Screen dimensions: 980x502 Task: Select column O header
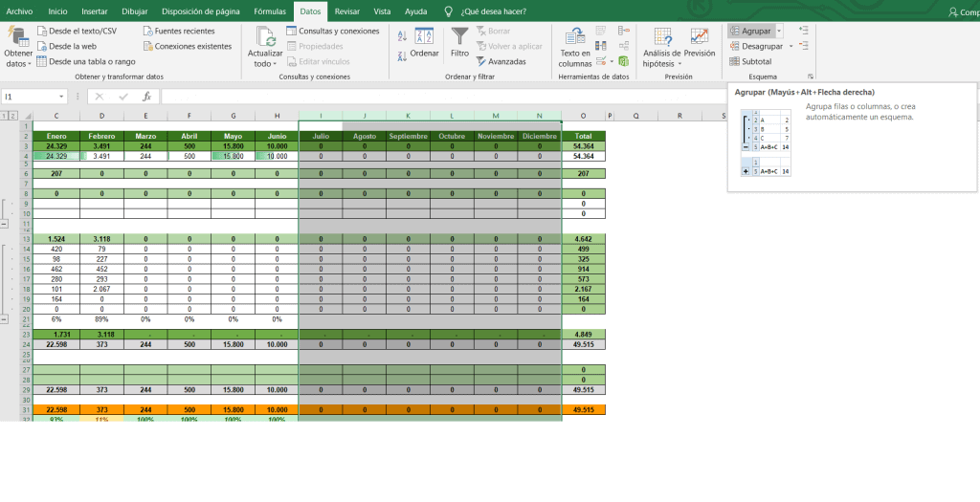coord(583,116)
